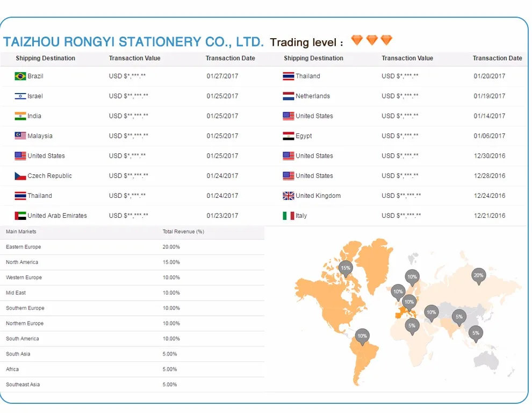Click the Brazil flag icon
This screenshot has width=532, height=413.
(x=20, y=76)
